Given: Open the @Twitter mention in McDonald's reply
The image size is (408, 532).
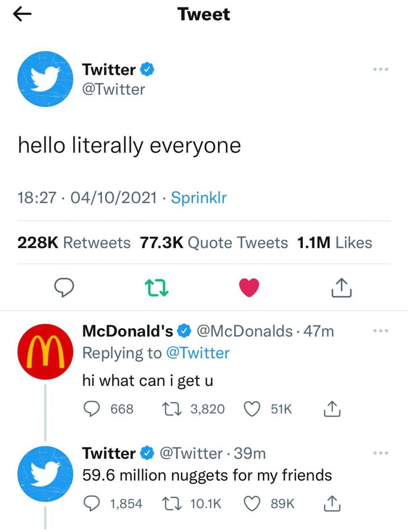Looking at the screenshot, I should click(x=198, y=353).
